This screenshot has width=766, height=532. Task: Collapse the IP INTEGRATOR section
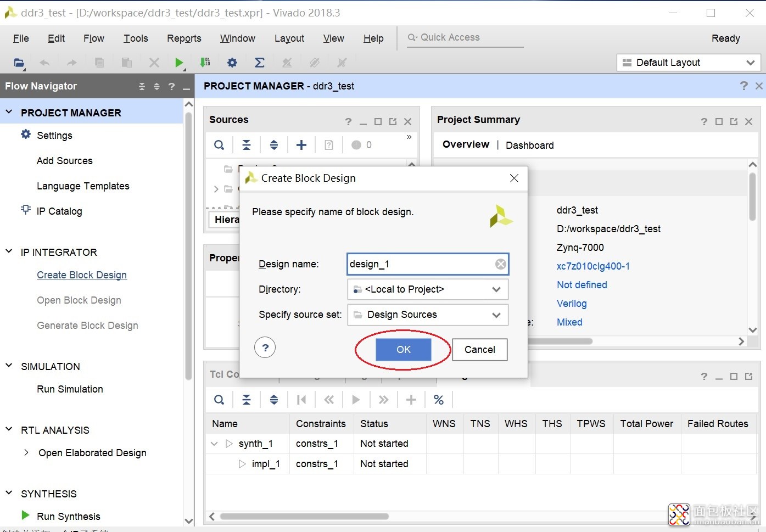9,251
